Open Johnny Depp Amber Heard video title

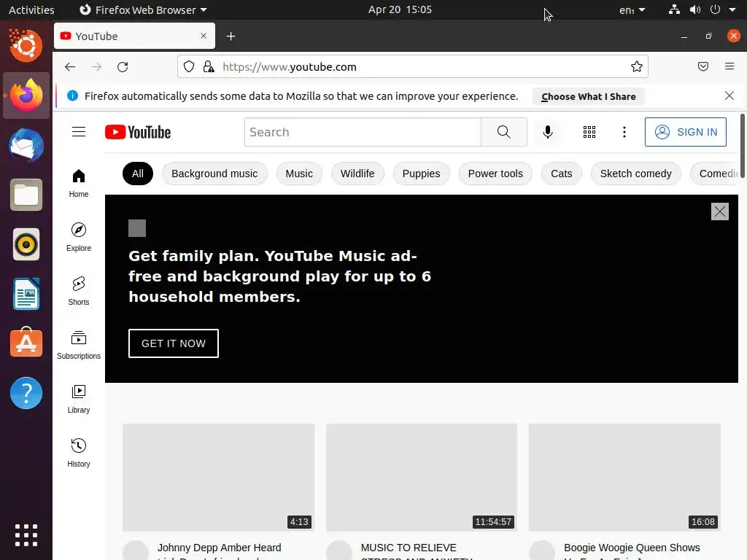[x=219, y=548]
